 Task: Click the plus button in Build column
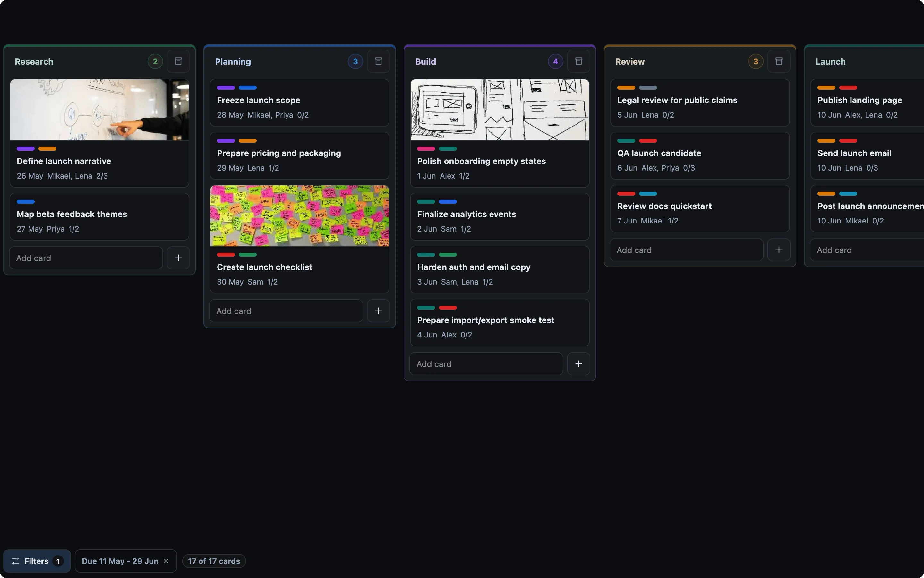(578, 364)
